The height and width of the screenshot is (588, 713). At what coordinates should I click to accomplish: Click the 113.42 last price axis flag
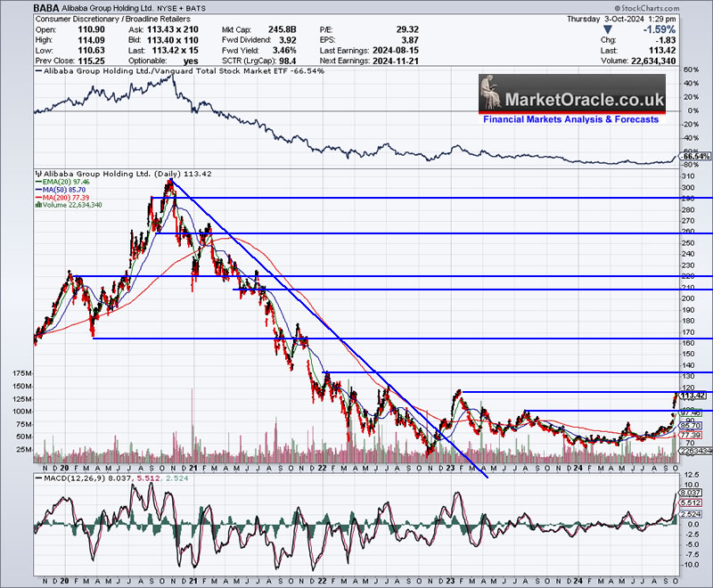pos(693,396)
